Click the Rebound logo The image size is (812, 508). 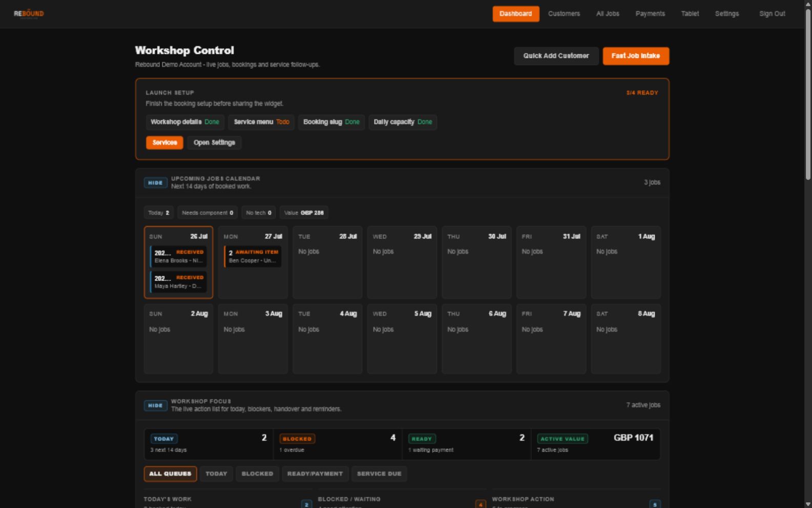click(x=29, y=14)
